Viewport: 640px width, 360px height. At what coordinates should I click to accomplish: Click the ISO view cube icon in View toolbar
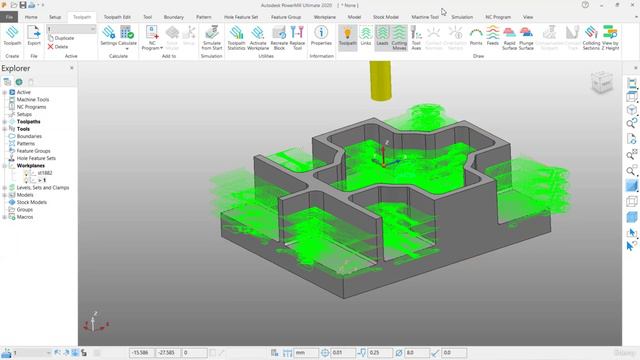pos(631,110)
